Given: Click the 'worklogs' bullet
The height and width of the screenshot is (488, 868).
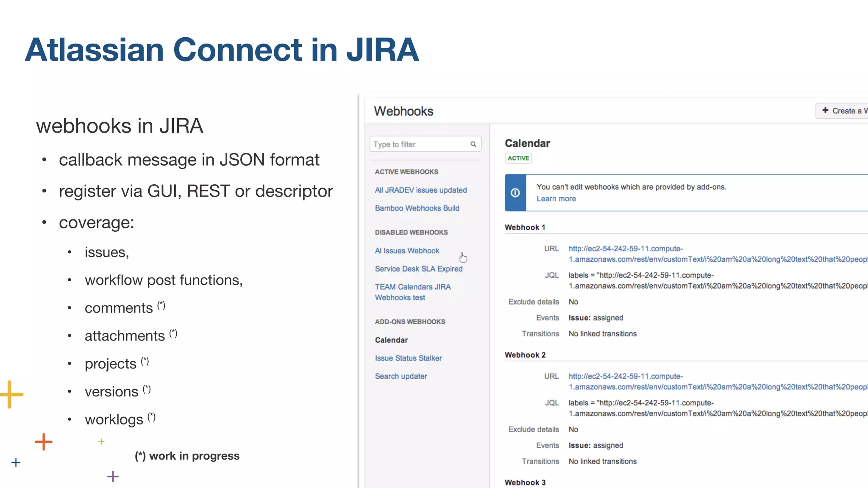Looking at the screenshot, I should tap(120, 419).
